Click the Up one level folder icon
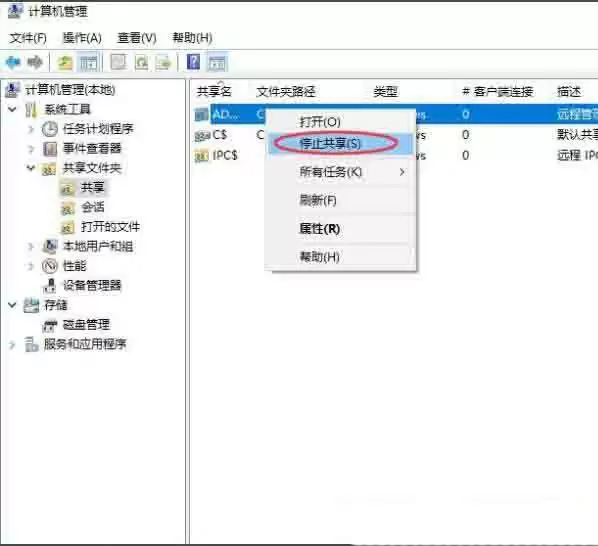598x546 pixels. point(65,63)
